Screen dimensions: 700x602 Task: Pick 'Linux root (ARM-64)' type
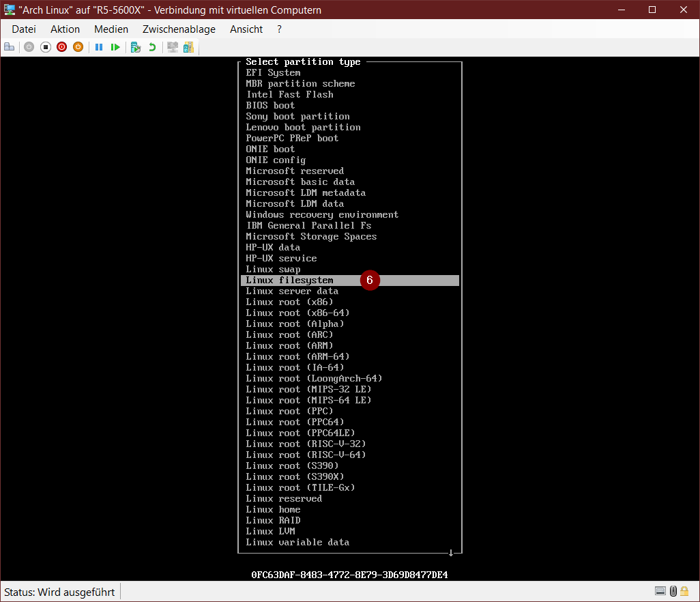(x=297, y=357)
